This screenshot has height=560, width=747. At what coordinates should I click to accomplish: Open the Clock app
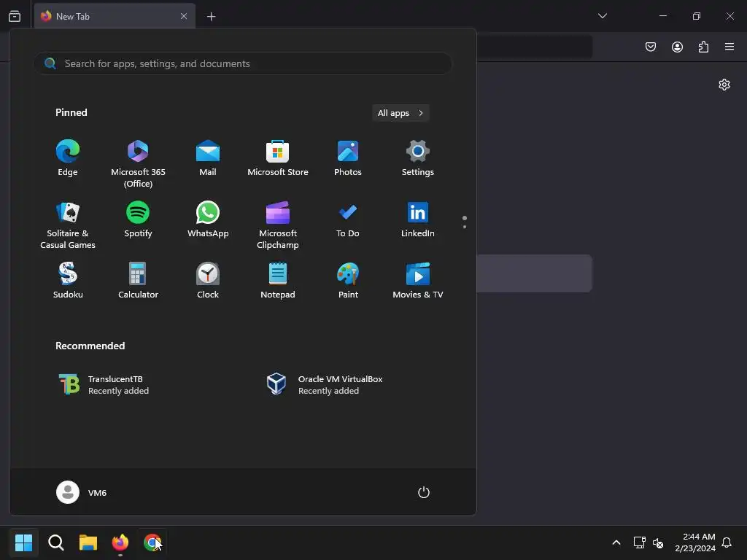[x=208, y=281]
